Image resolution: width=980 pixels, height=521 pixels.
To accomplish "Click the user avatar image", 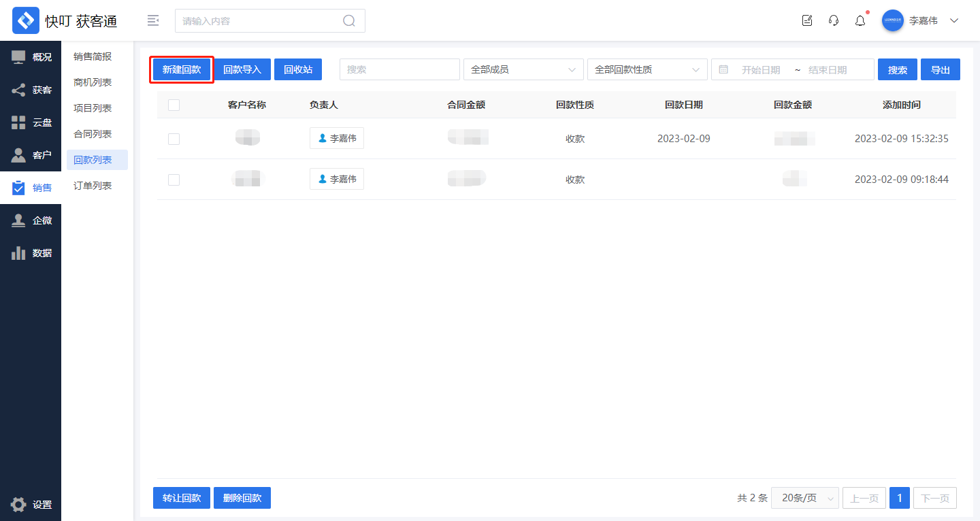I will [x=893, y=20].
